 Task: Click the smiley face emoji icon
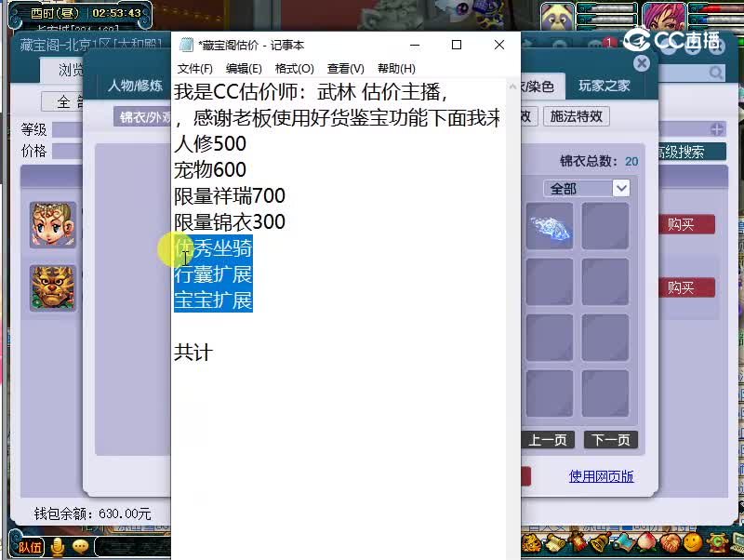click(x=693, y=542)
